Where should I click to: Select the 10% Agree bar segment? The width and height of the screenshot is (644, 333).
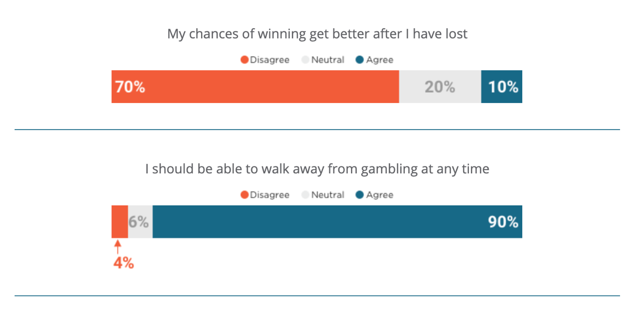[502, 87]
